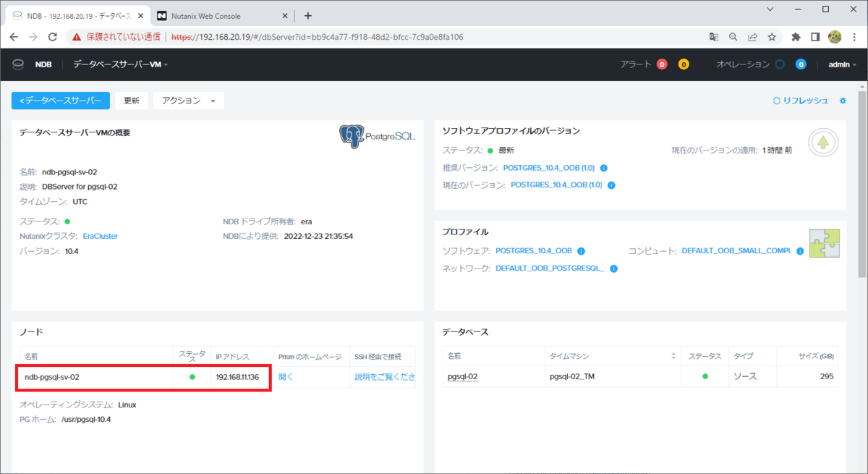Screen dimensions: 868x474
Task: Open Prism home page 開く link
Action: tap(286, 377)
